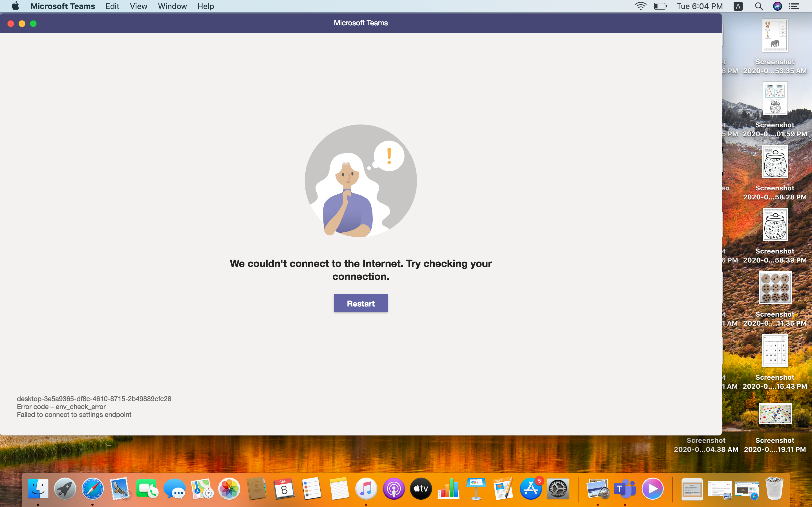Image resolution: width=812 pixels, height=507 pixels.
Task: Open System Preferences gear in dock
Action: 558,489
